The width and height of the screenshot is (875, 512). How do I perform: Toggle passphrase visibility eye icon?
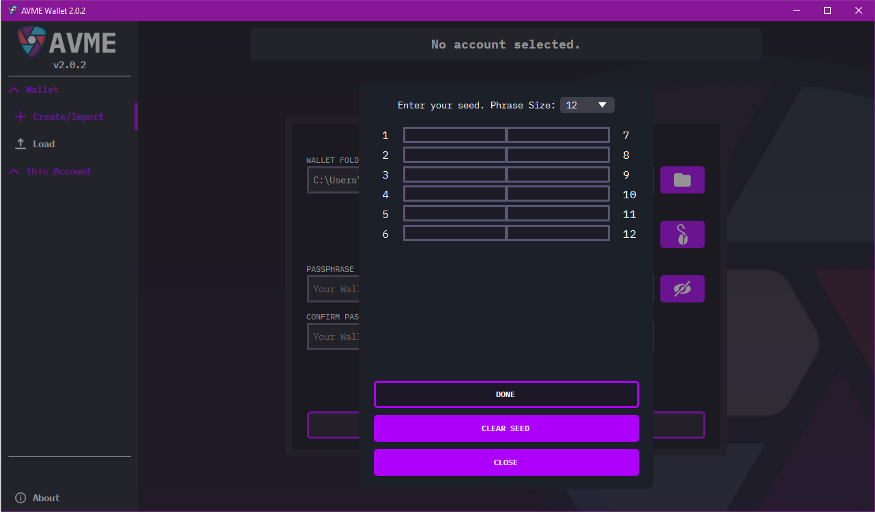pos(682,288)
